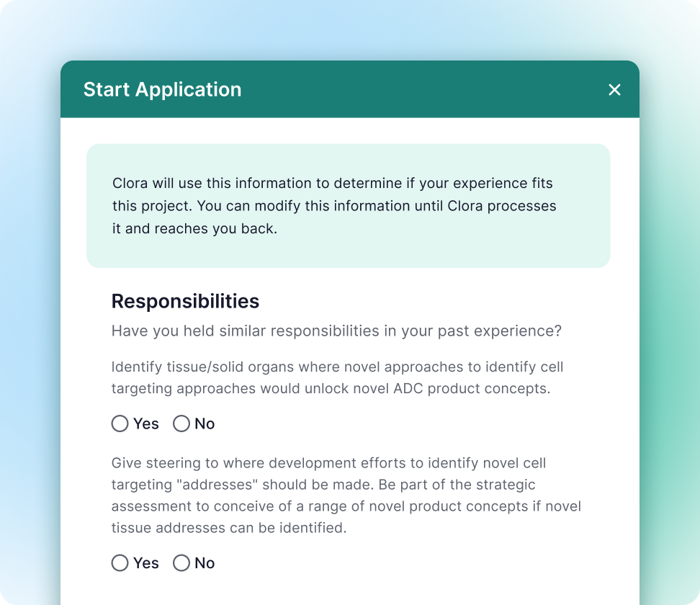Click the No label under steering question
Viewport: 700px width, 605px height.
click(x=205, y=563)
